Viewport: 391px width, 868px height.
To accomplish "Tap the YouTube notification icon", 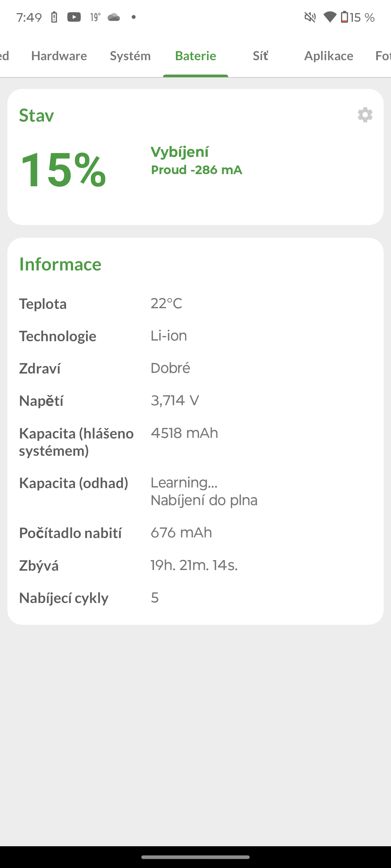I will coord(74,17).
